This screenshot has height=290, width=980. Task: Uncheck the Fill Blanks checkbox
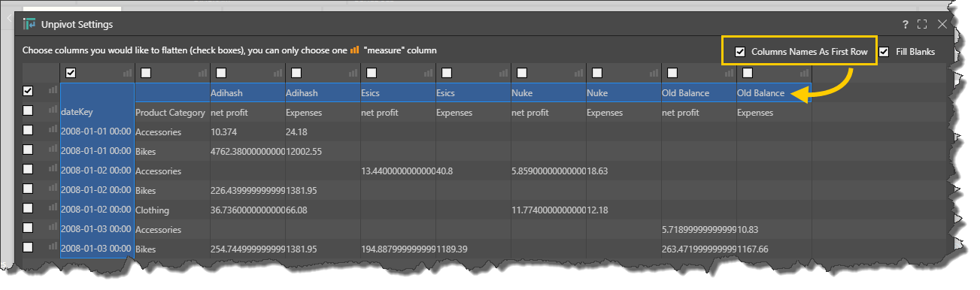tap(884, 52)
